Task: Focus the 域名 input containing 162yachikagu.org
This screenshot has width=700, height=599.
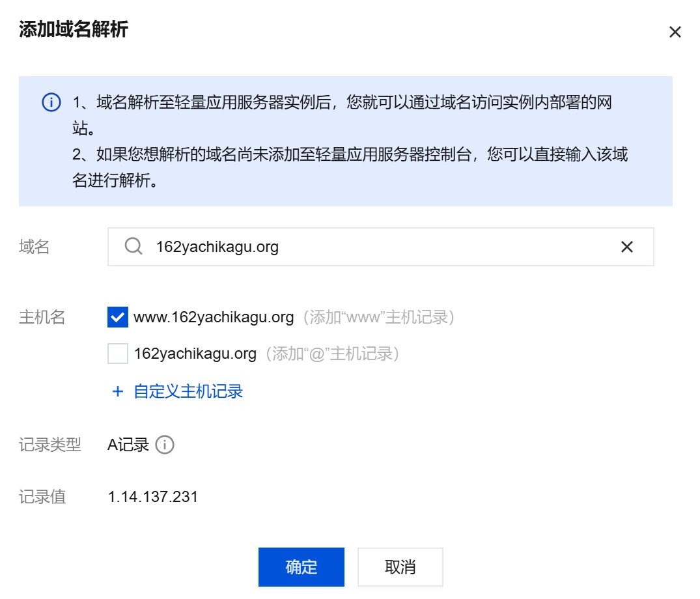Action: 380,247
